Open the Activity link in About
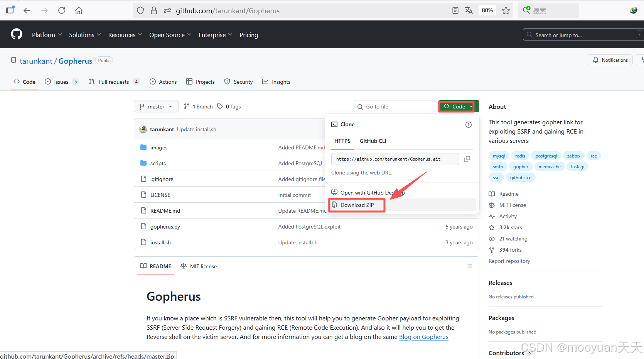 click(x=503, y=216)
